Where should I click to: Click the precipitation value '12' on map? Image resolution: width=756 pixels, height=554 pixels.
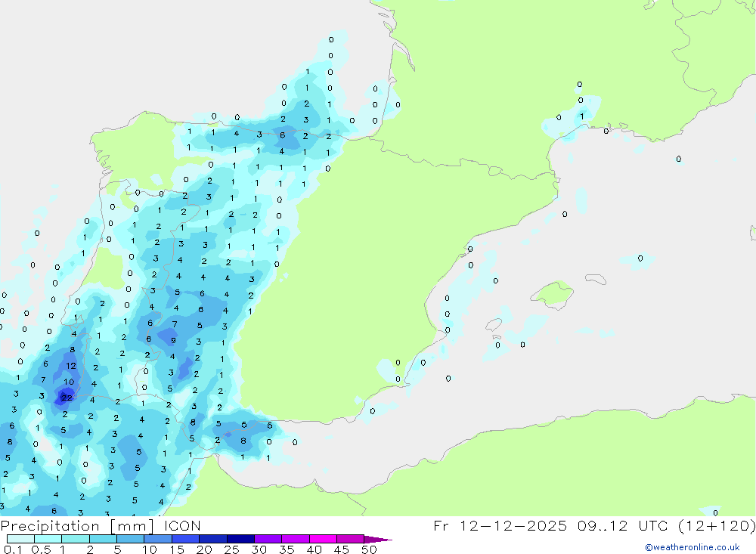pos(71,366)
